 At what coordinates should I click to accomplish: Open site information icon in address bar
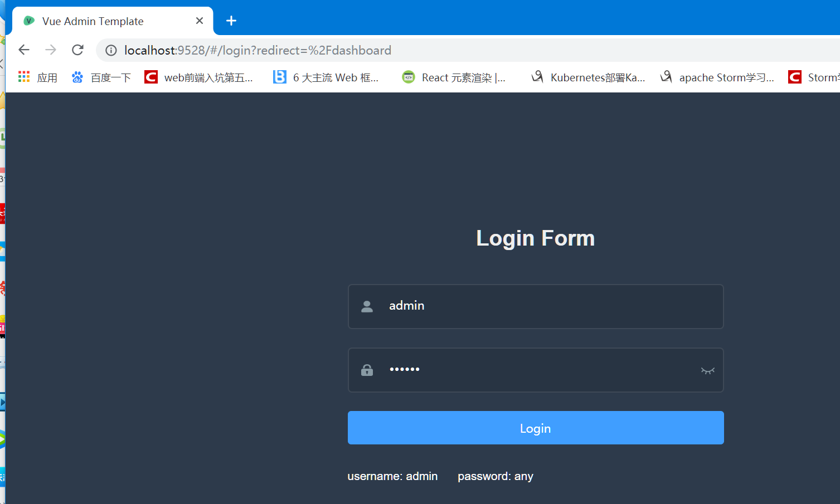[x=111, y=51]
